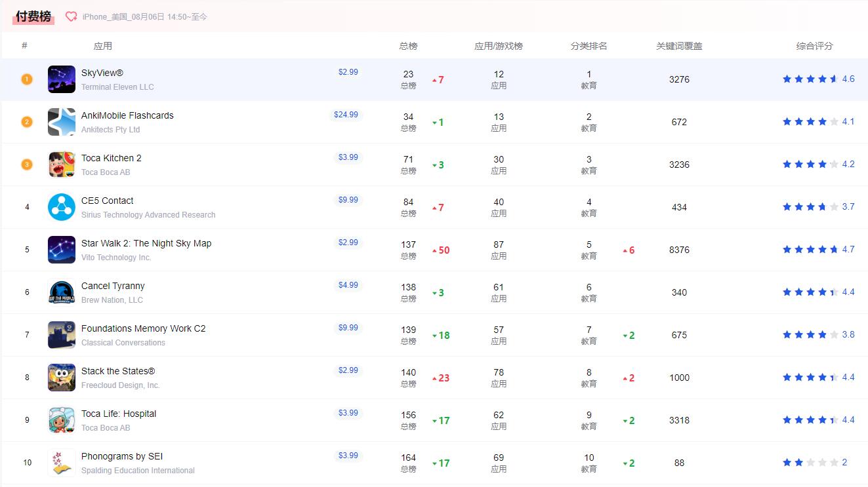Click keyword coverage value 8376
Viewport: 868px width, 487px height.
click(679, 250)
